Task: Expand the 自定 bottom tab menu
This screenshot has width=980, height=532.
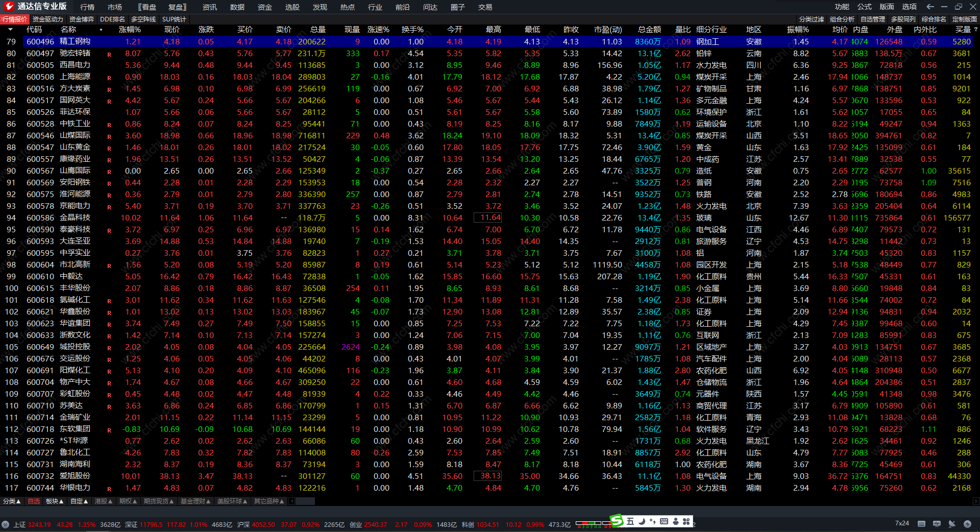Action: point(79,501)
